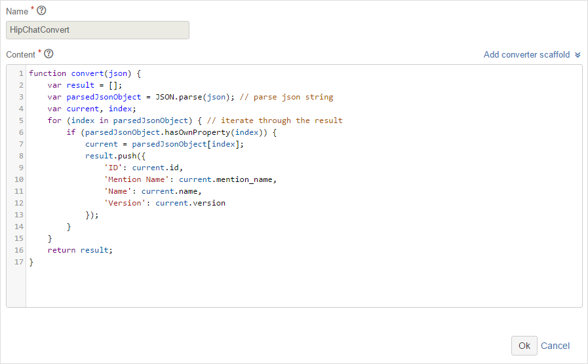Click the function keyword on line 1
This screenshot has width=588, height=364.
(47, 73)
